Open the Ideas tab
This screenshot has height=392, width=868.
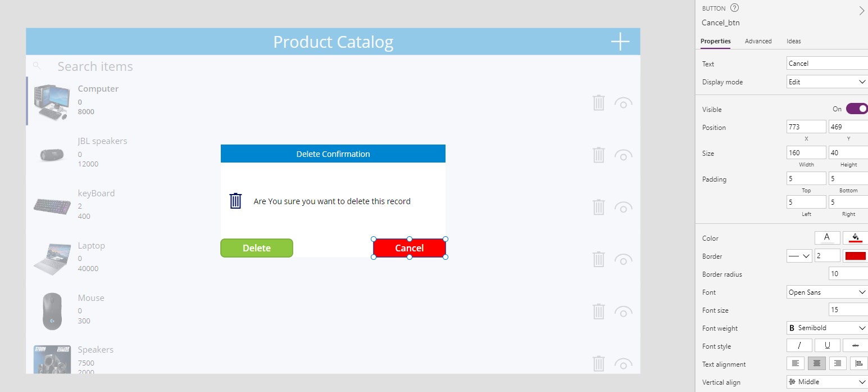point(793,41)
